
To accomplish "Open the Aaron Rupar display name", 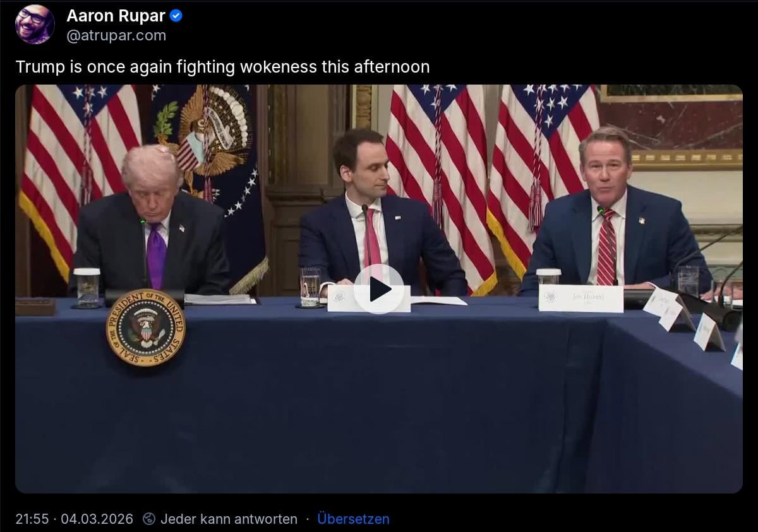I will point(116,16).
